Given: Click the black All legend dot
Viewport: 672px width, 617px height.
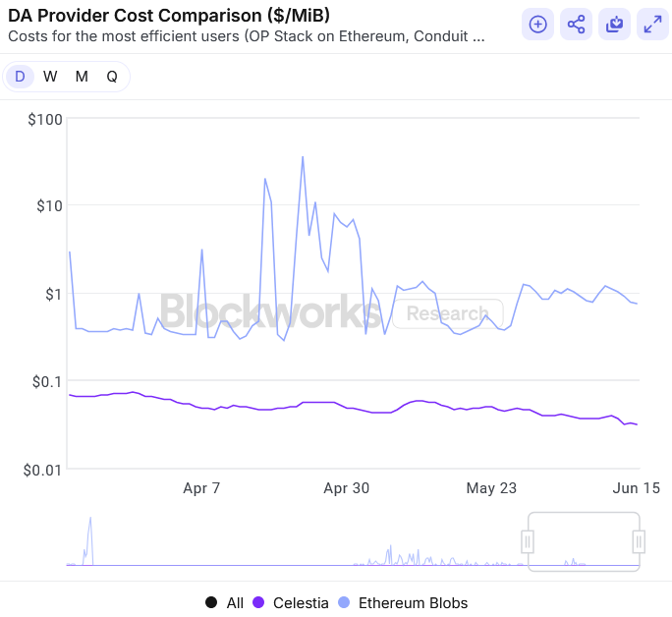Looking at the screenshot, I should [211, 602].
